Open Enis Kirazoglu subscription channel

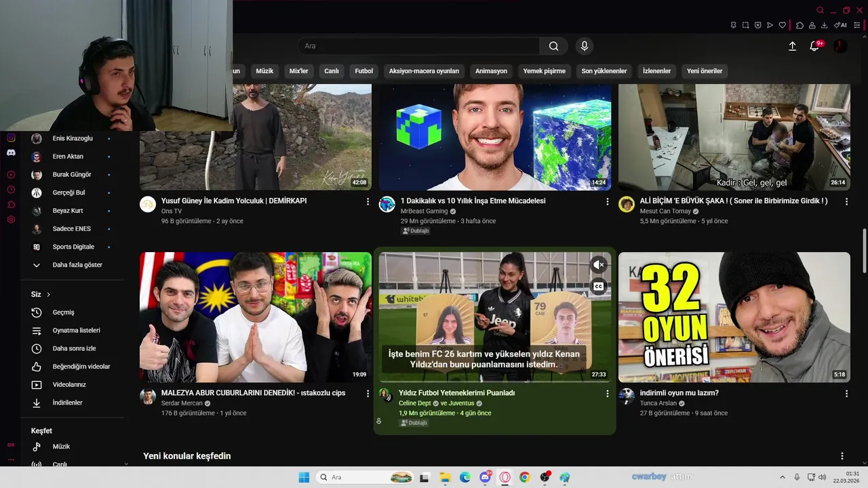73,138
